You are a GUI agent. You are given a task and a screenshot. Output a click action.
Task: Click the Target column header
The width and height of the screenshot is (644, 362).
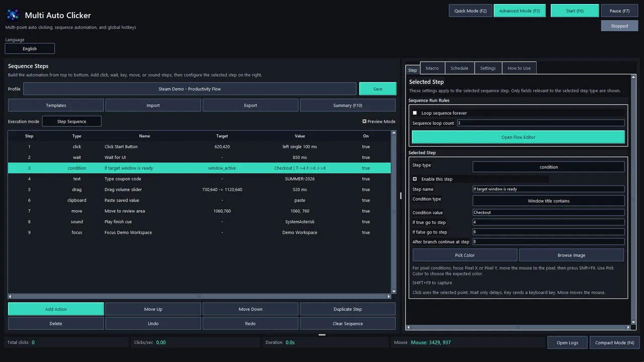coord(222,136)
